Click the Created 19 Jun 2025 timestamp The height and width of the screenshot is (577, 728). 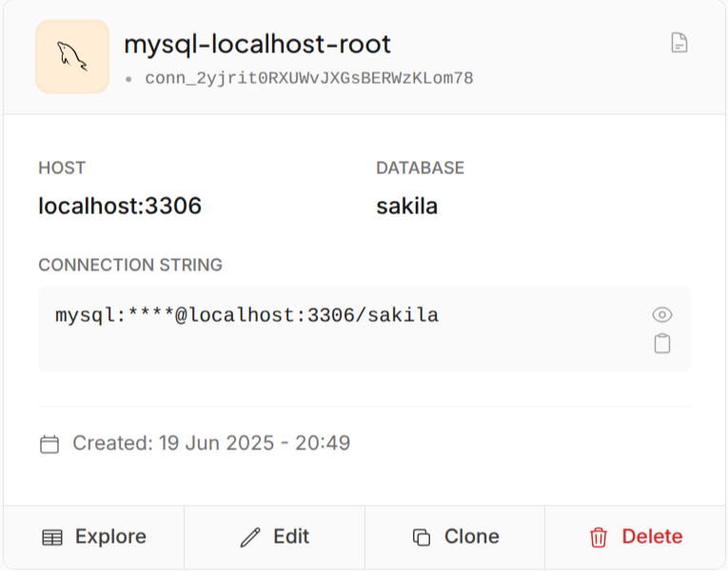tap(211, 443)
